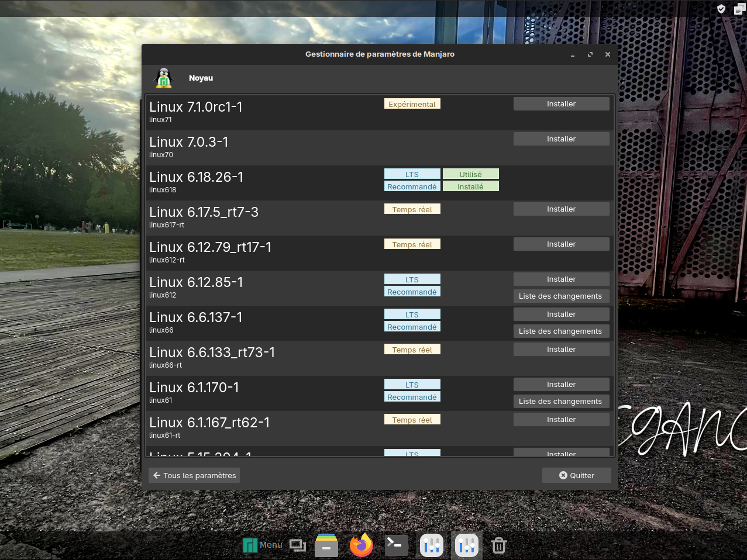Viewport: 747px width, 560px height.
Task: Open the terminal from the taskbar
Action: click(x=397, y=545)
